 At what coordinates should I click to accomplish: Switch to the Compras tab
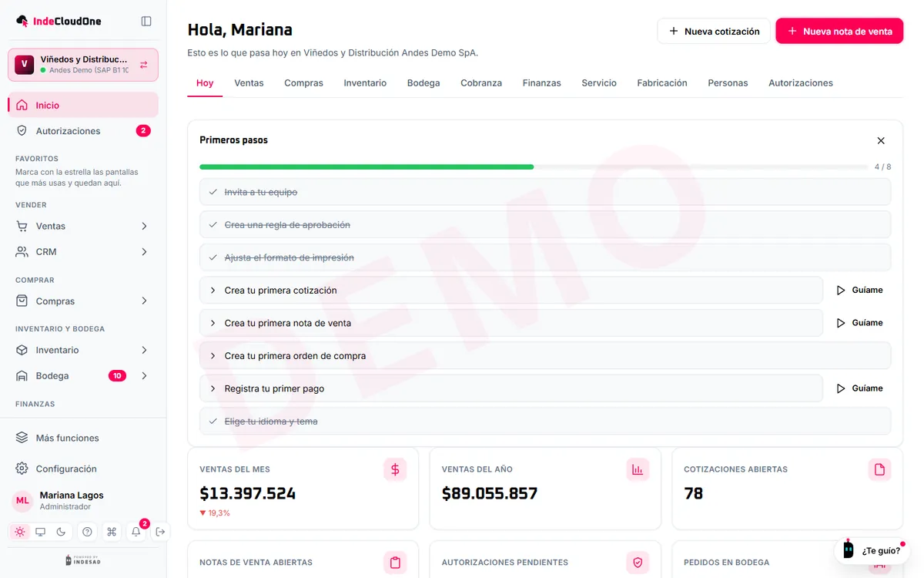[303, 83]
